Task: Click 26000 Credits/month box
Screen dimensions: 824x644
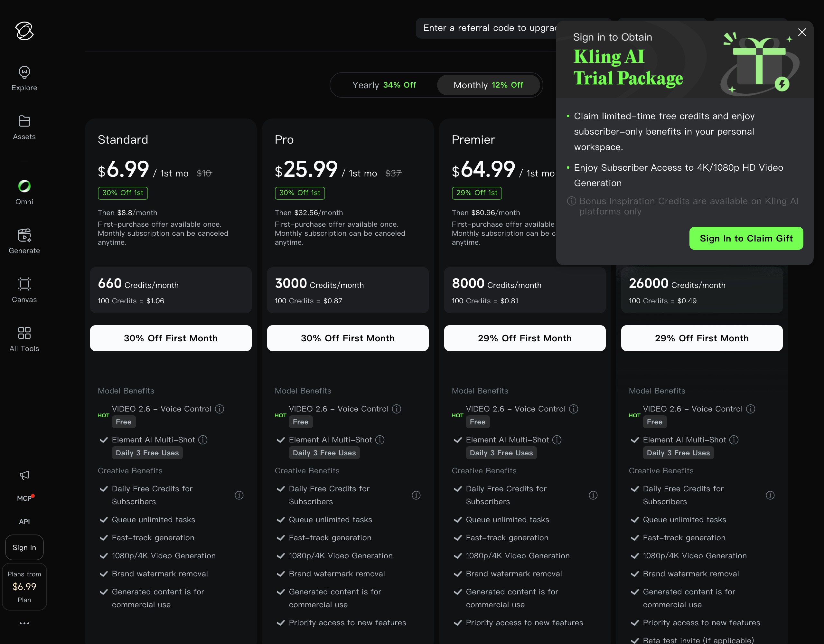Action: [701, 290]
